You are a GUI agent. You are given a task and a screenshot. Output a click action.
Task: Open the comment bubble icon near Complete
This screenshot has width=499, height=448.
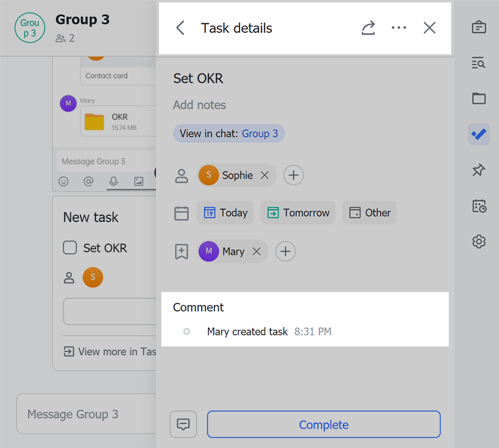point(183,424)
